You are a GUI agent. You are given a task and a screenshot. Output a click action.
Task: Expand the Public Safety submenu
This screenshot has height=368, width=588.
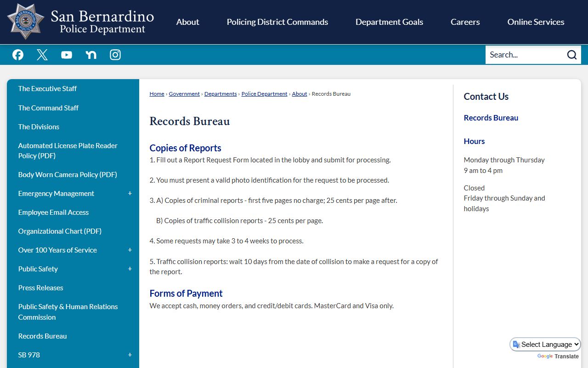(130, 269)
